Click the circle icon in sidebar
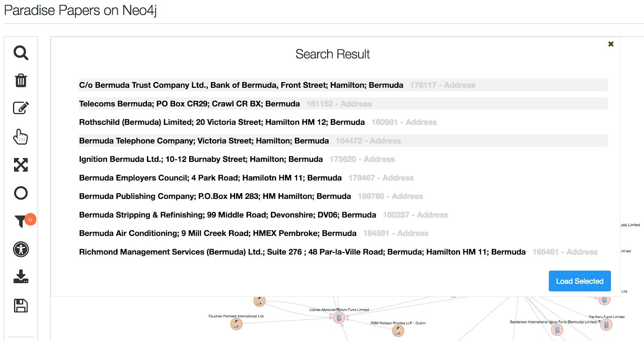Image resolution: width=644 pixels, height=341 pixels. 21,193
